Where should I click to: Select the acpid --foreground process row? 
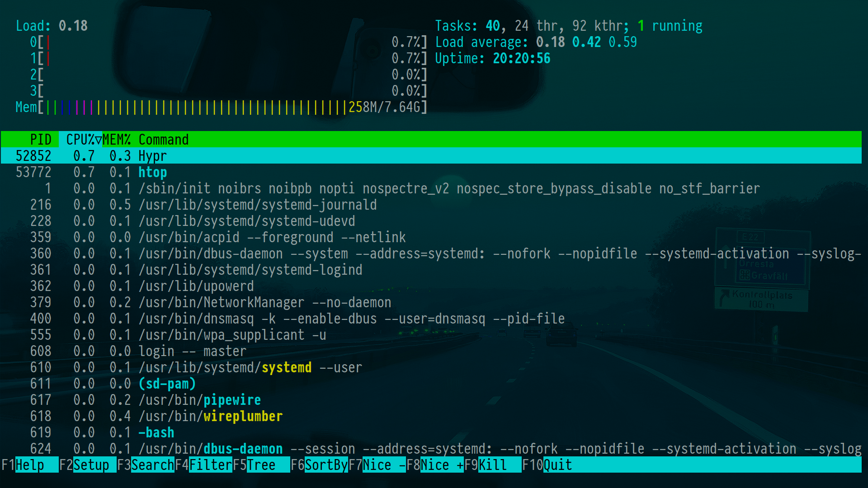(431, 237)
